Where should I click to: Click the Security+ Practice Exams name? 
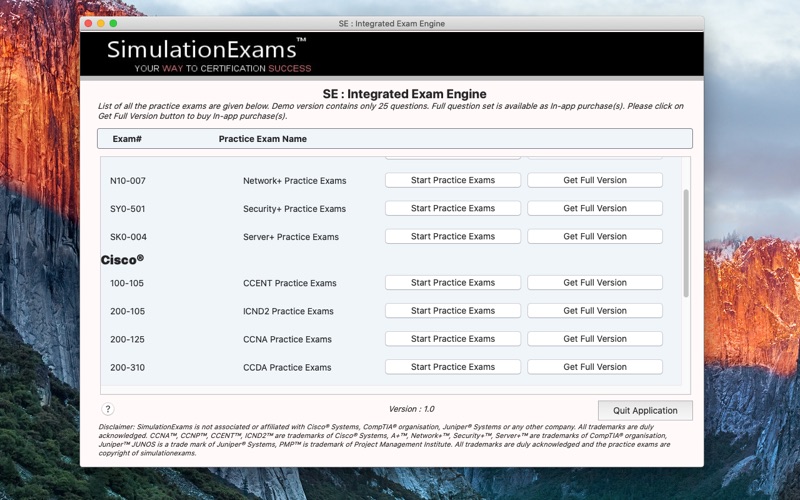click(294, 209)
